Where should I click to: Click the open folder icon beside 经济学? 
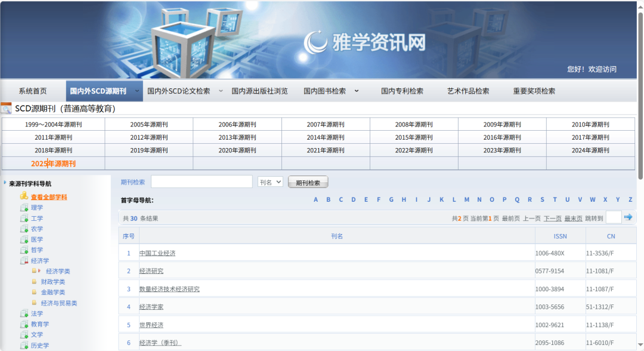[24, 260]
